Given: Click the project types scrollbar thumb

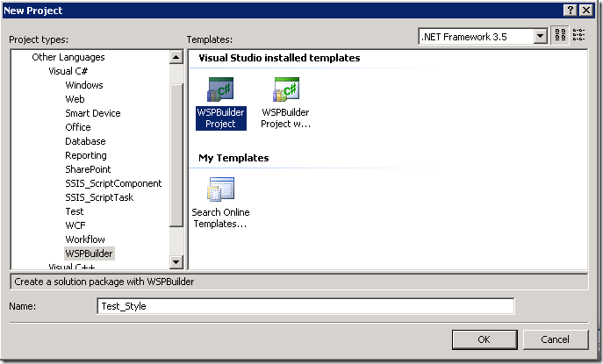Looking at the screenshot, I should click(176, 155).
